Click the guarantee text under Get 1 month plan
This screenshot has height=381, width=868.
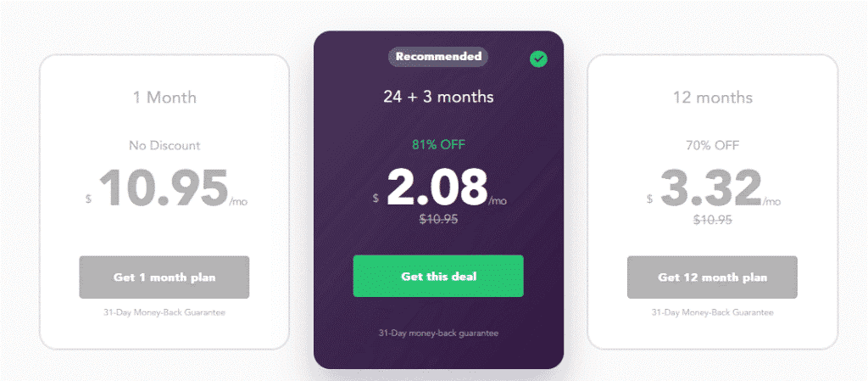(x=164, y=312)
